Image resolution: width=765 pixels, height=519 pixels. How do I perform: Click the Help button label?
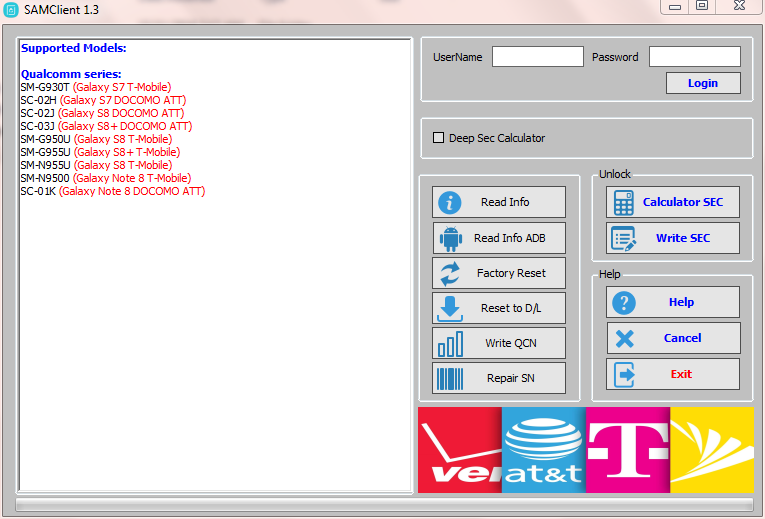[x=681, y=302]
